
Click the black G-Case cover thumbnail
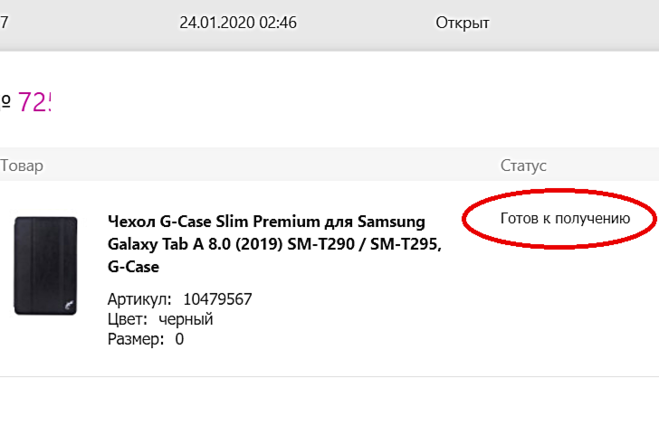pyautogui.click(x=45, y=265)
